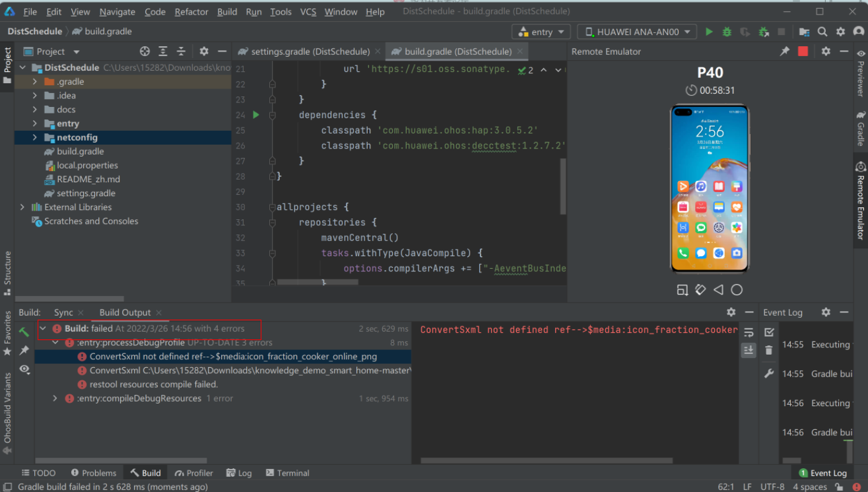This screenshot has height=492, width=868.
Task: Open the Navigate menu
Action: 117,12
